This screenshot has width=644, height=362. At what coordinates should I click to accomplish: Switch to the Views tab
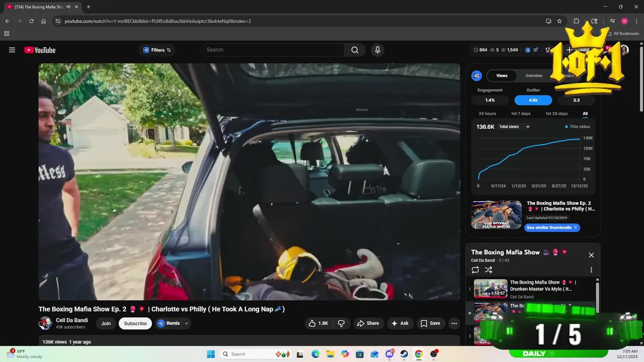pyautogui.click(x=502, y=75)
